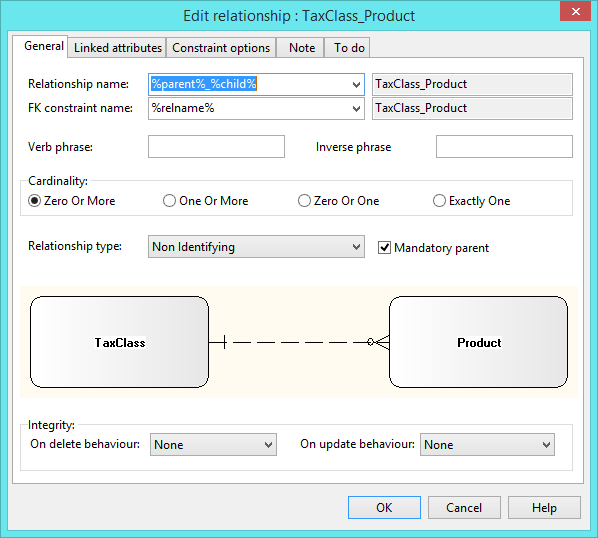Open the Constraint options tab

click(221, 48)
